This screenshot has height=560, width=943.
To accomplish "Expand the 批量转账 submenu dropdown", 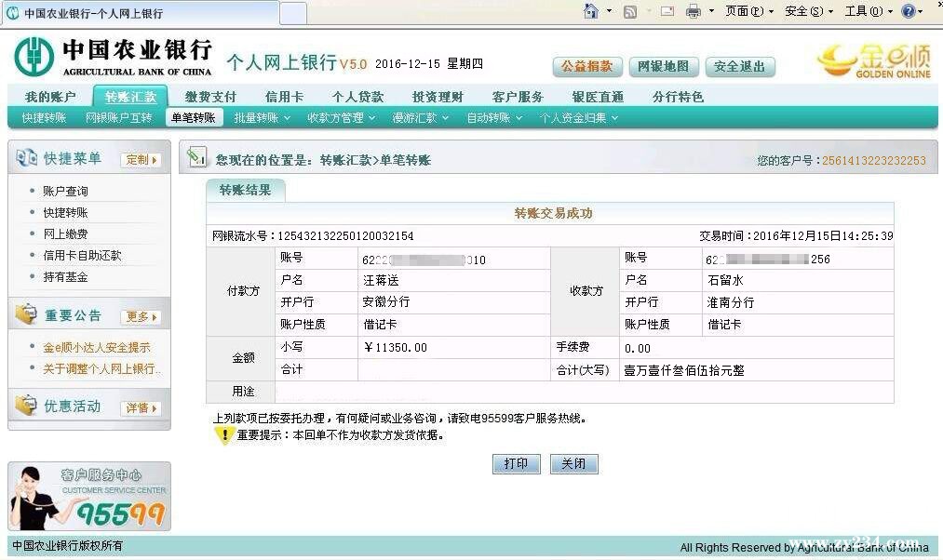I will [263, 118].
